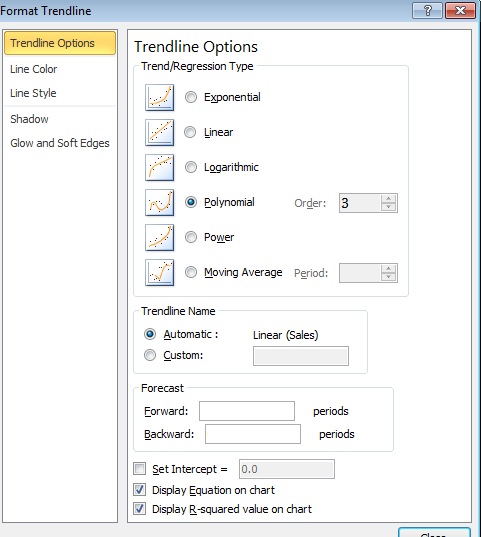
Task: Open the dialog help question mark button
Action: (427, 11)
